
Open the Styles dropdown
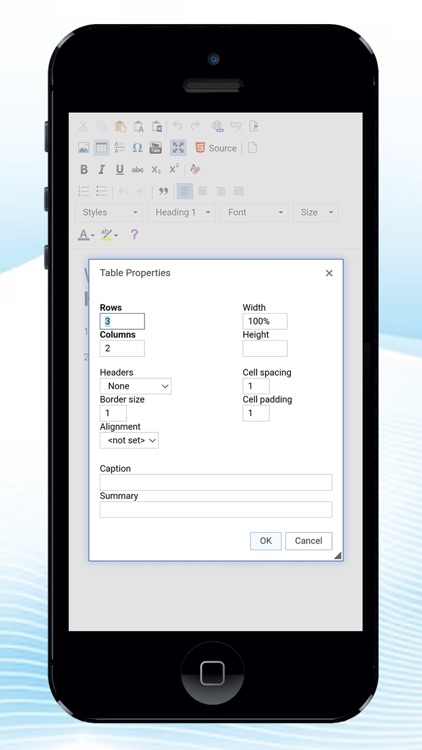[x=110, y=212]
